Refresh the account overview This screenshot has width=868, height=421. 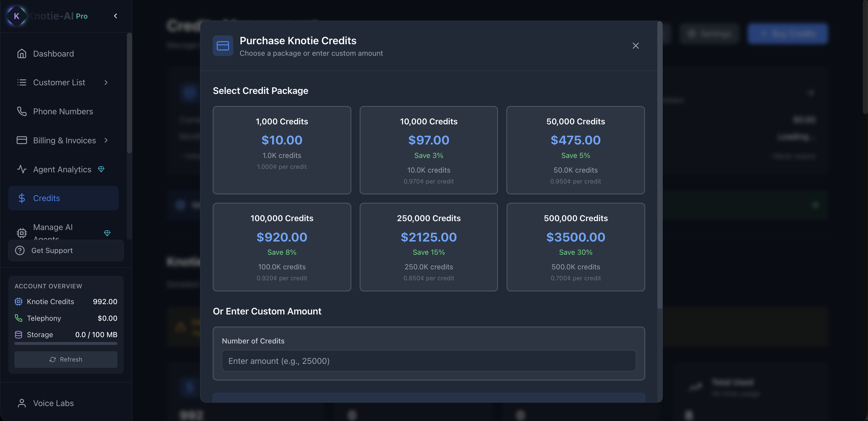(66, 359)
